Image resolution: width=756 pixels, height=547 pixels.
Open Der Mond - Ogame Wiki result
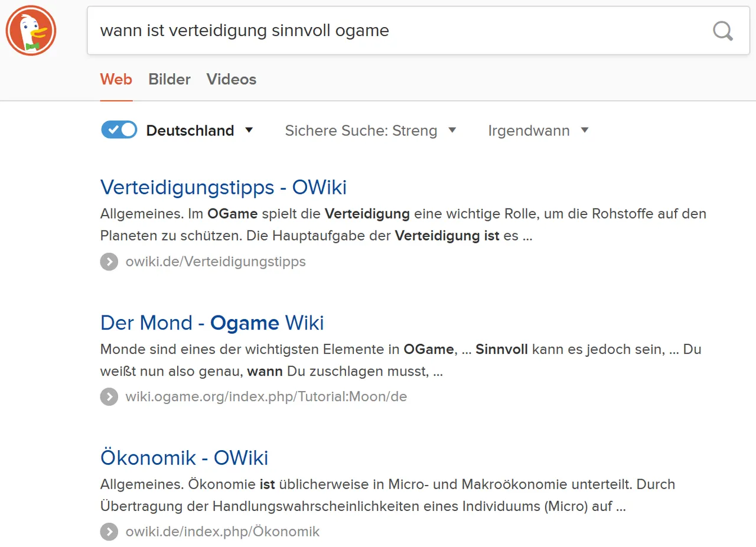[x=212, y=323]
